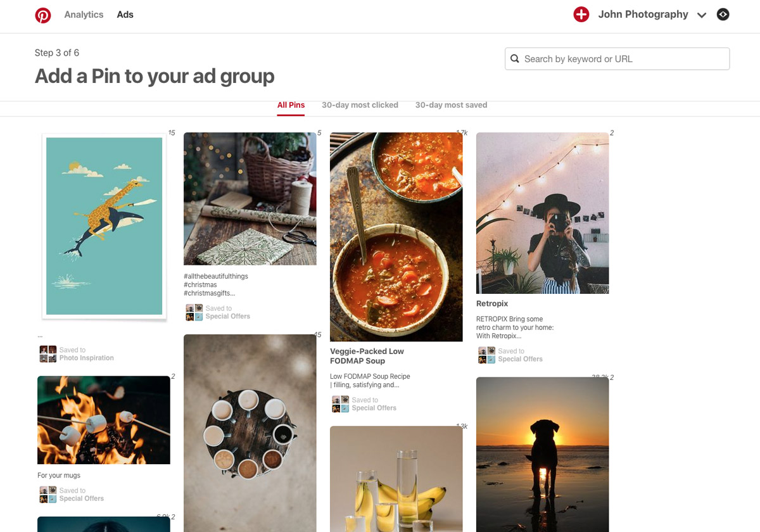This screenshot has width=760, height=532.
Task: Click the Pinterest logo icon
Action: 43,15
